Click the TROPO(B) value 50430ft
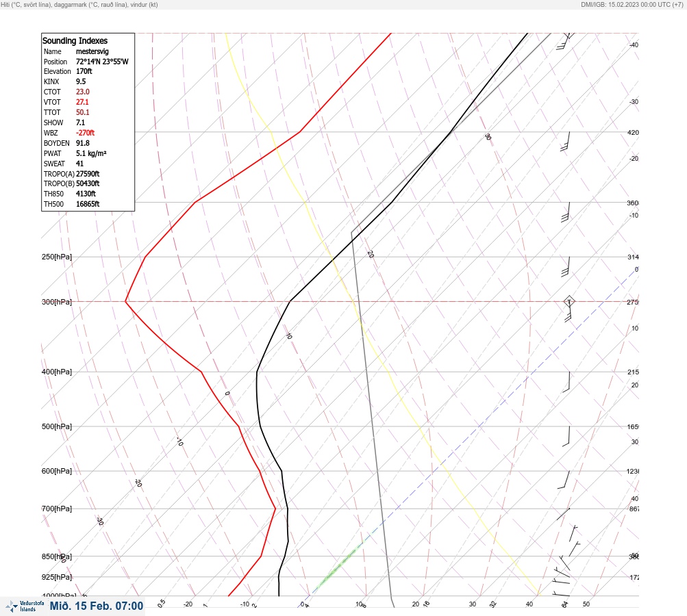 coord(88,183)
